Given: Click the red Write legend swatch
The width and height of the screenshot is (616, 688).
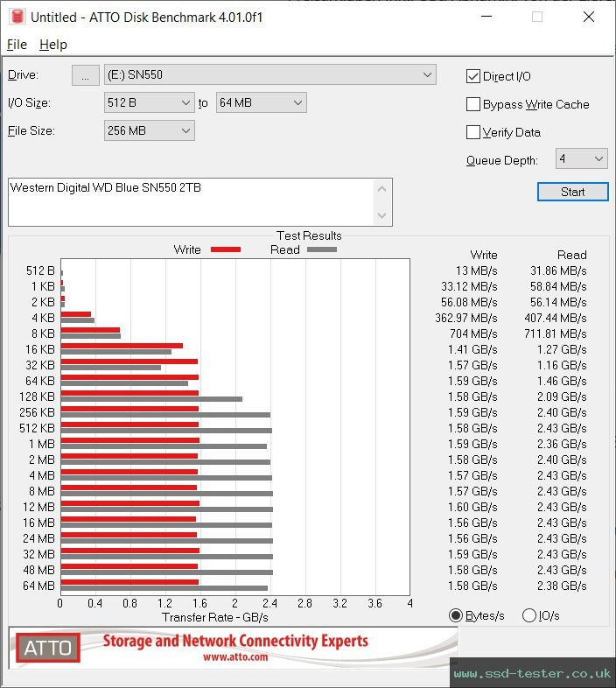Looking at the screenshot, I should [x=226, y=249].
